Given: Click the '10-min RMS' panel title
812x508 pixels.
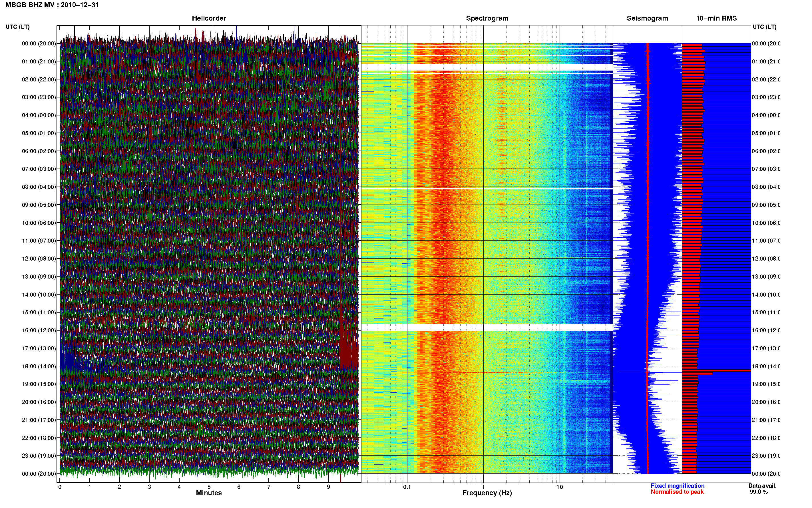Looking at the screenshot, I should point(716,19).
